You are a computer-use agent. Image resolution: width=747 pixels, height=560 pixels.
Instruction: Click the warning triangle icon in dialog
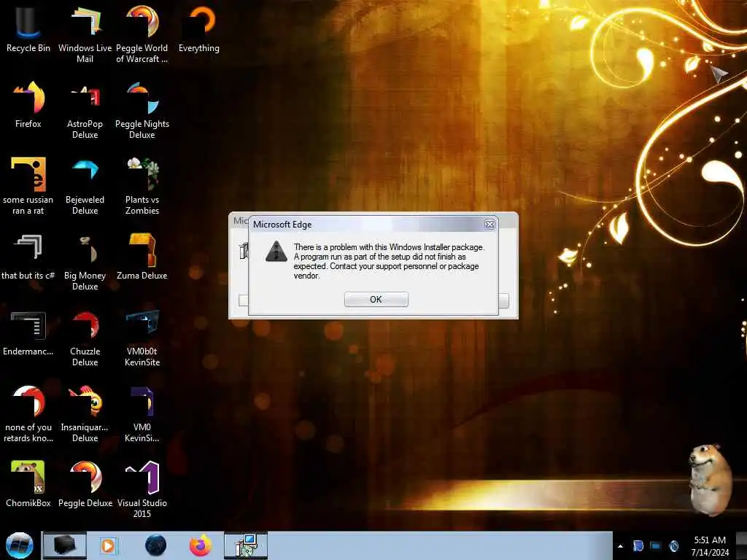[x=276, y=252]
